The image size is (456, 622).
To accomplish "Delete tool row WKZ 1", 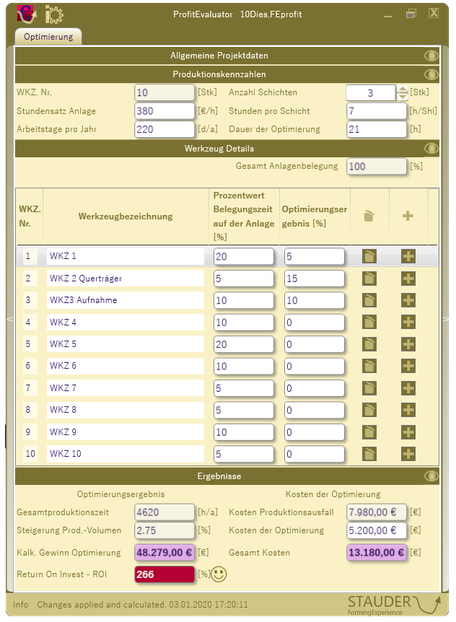I will point(369,256).
